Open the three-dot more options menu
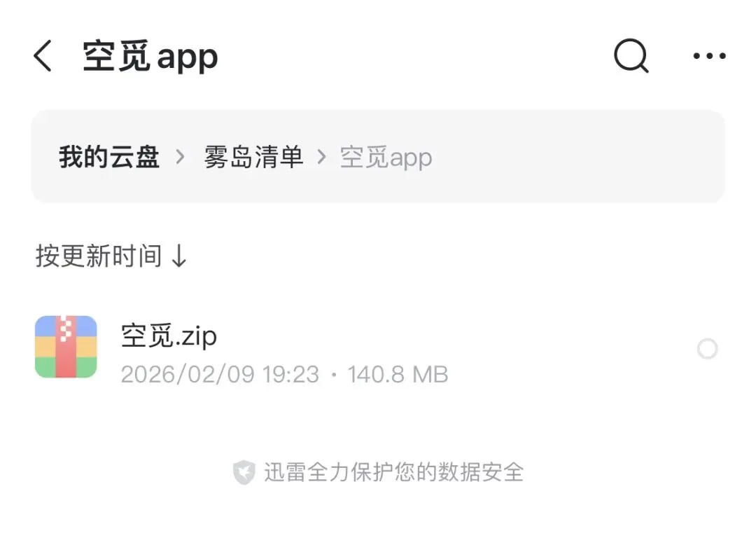The image size is (756, 559). click(709, 56)
